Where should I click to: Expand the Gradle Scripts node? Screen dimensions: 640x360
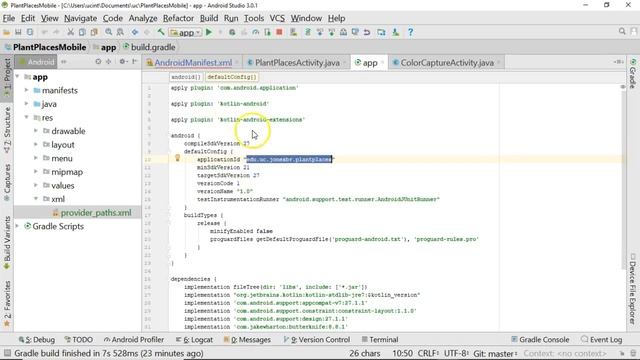(18, 226)
